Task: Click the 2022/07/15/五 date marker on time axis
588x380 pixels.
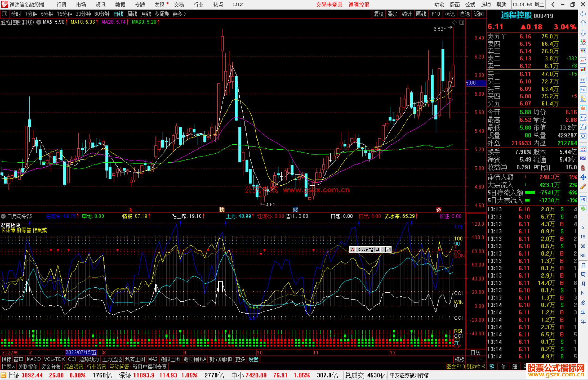Action: [81, 352]
